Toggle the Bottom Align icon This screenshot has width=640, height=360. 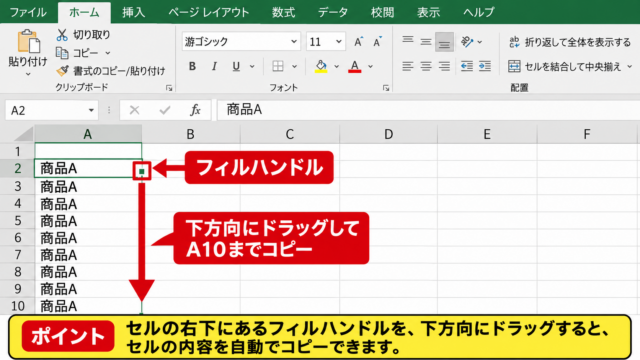click(444, 42)
